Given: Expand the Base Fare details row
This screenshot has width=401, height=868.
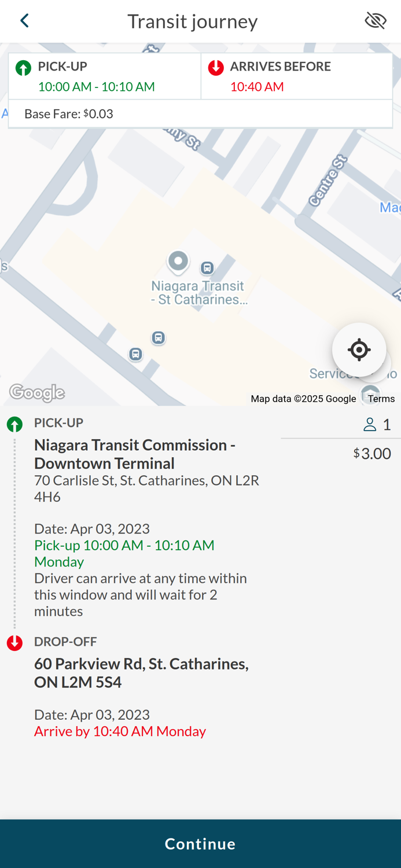Looking at the screenshot, I should point(200,113).
